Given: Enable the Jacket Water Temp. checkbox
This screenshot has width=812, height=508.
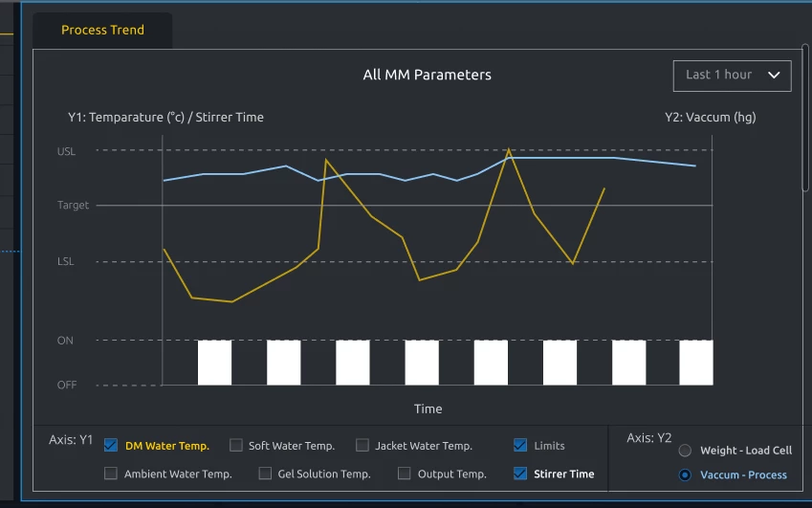Looking at the screenshot, I should point(362,446).
